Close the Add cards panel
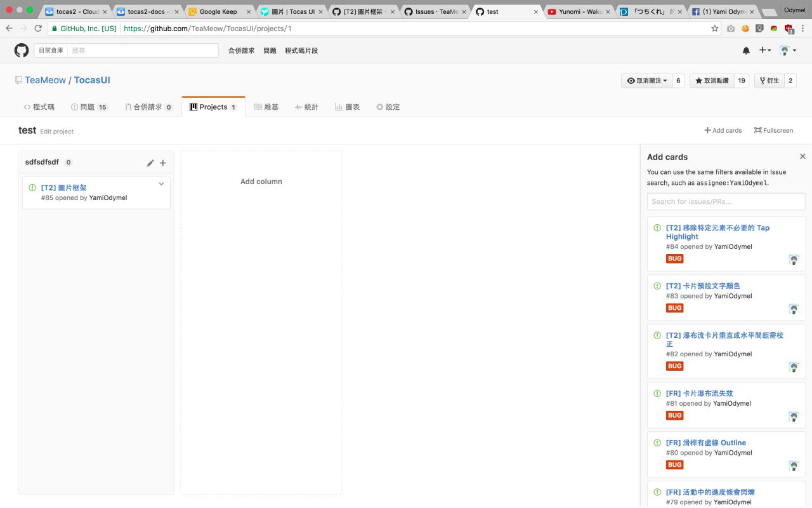 802,156
